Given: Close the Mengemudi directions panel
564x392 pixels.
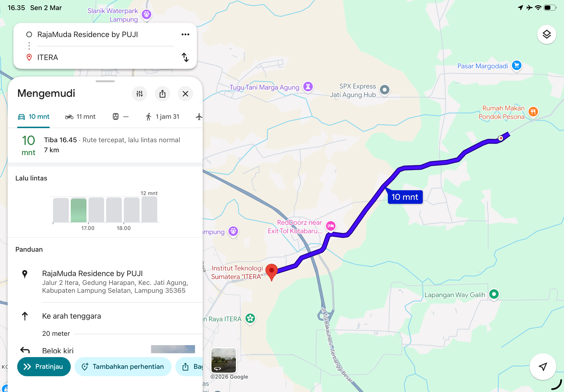Looking at the screenshot, I should point(185,94).
